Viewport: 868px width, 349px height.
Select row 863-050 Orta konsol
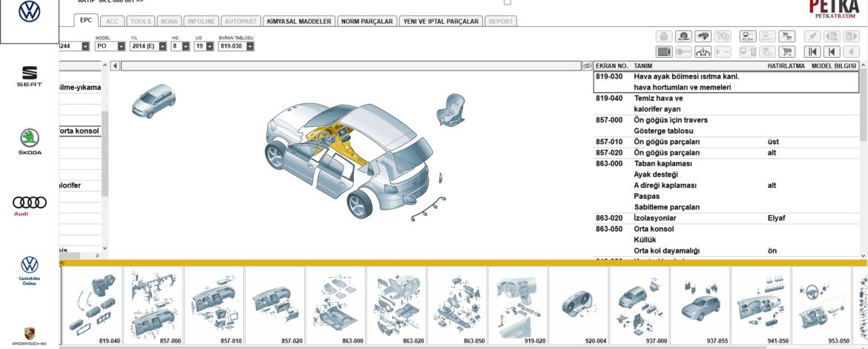click(726, 240)
